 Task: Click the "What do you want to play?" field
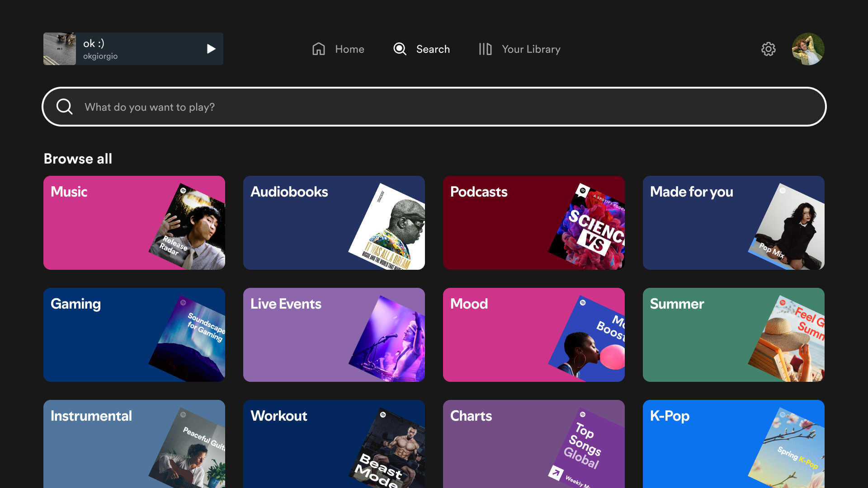pyautogui.click(x=271, y=107)
